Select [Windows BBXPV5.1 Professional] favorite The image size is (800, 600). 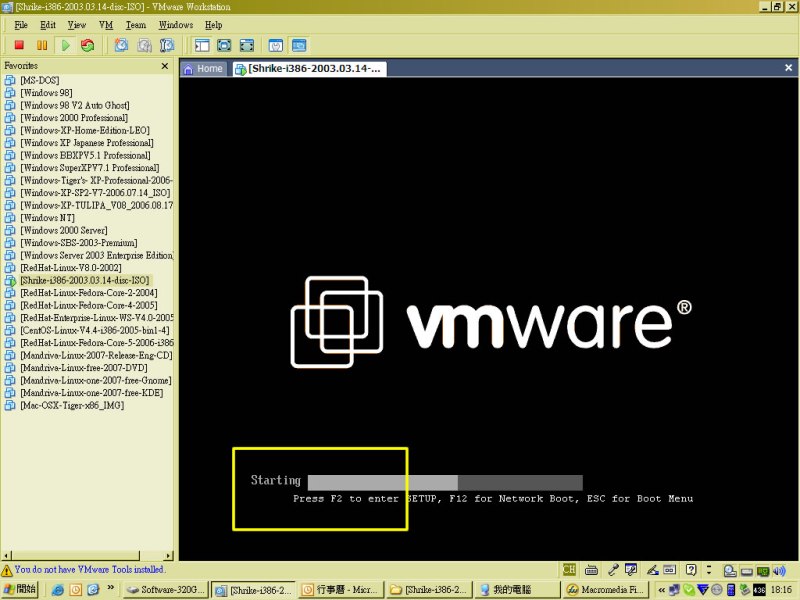tap(86, 155)
